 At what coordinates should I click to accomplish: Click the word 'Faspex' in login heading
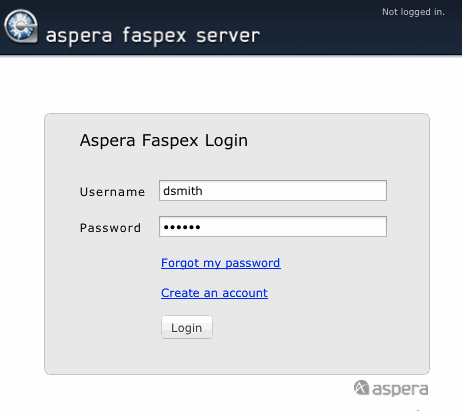170,140
